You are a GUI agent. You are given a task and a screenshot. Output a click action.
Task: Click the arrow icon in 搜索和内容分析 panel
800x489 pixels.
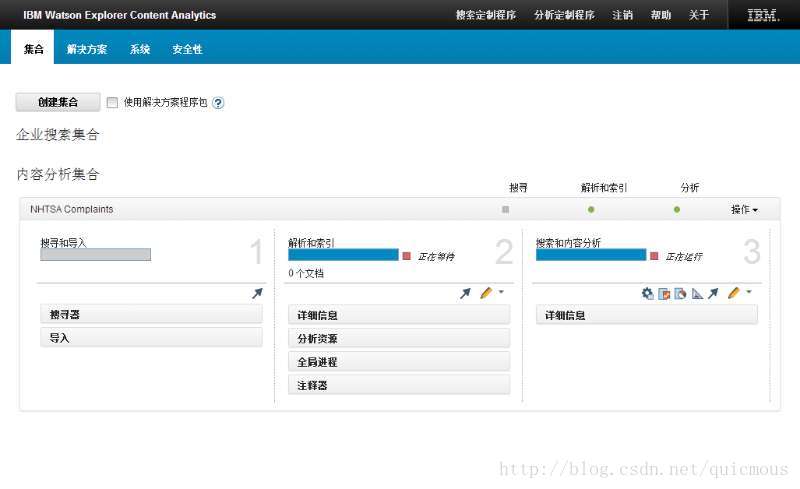pos(713,293)
